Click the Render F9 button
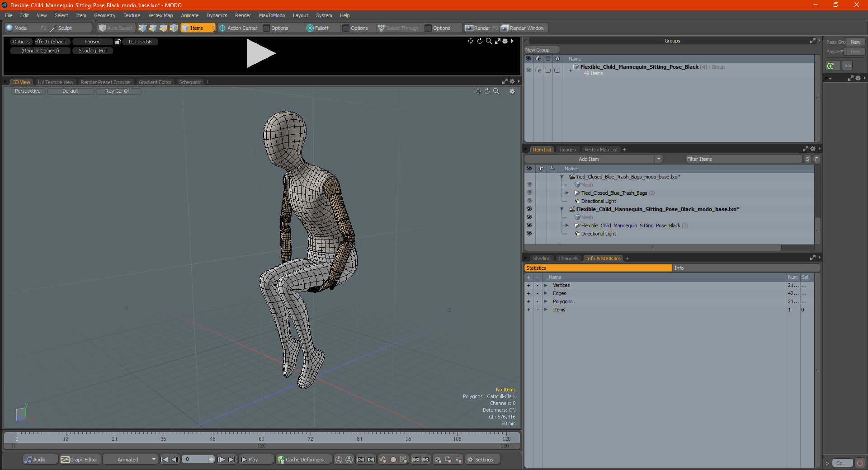The height and width of the screenshot is (470, 868). (x=481, y=28)
